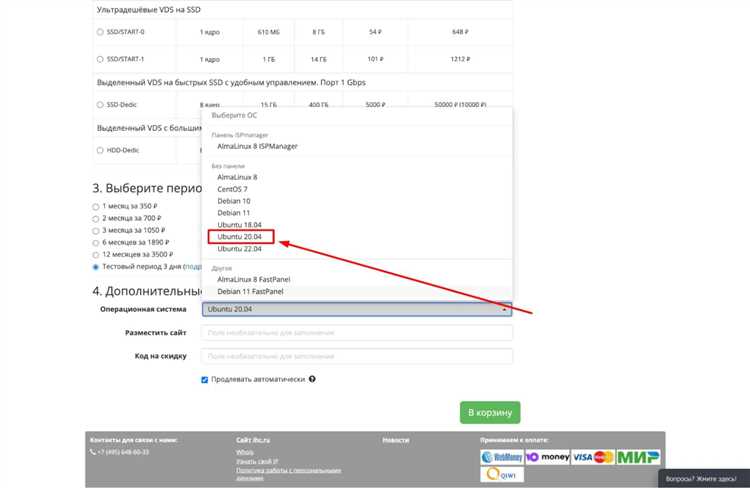Pick Ubuntu 18.04 from the OS list
The height and width of the screenshot is (488, 750).
[x=240, y=225]
